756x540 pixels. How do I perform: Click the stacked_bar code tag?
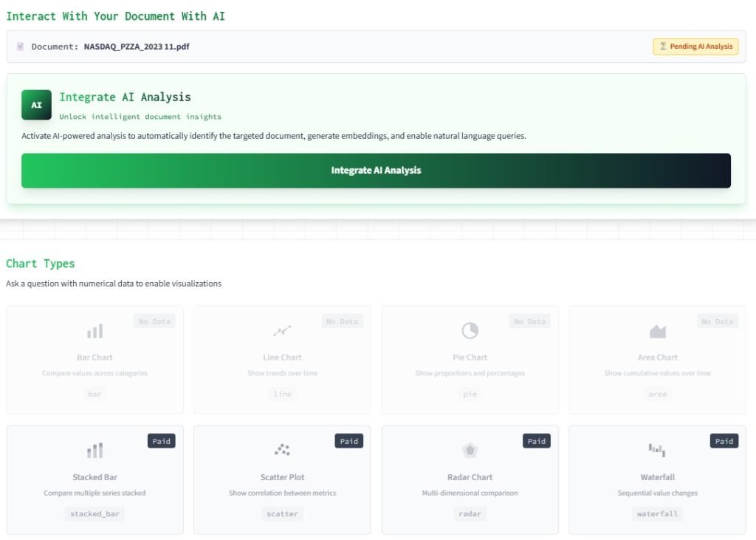(94, 513)
